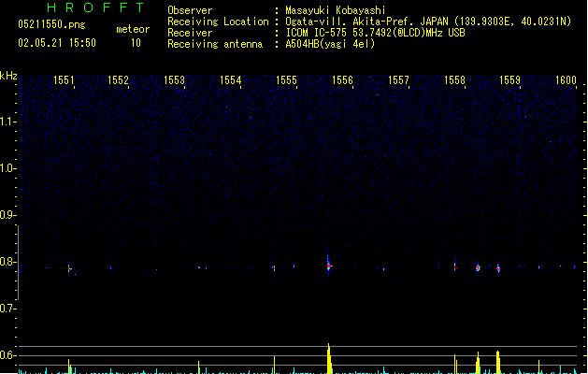This screenshot has height=374, width=588.
Task: Click time marker 1600
Action: (566, 80)
